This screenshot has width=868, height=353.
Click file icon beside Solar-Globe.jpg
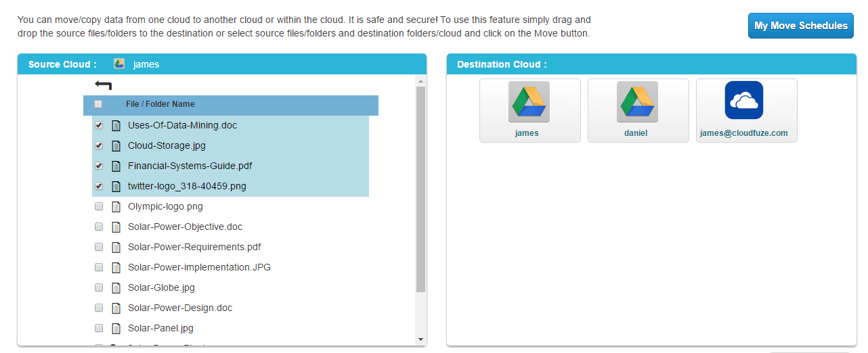click(x=116, y=287)
